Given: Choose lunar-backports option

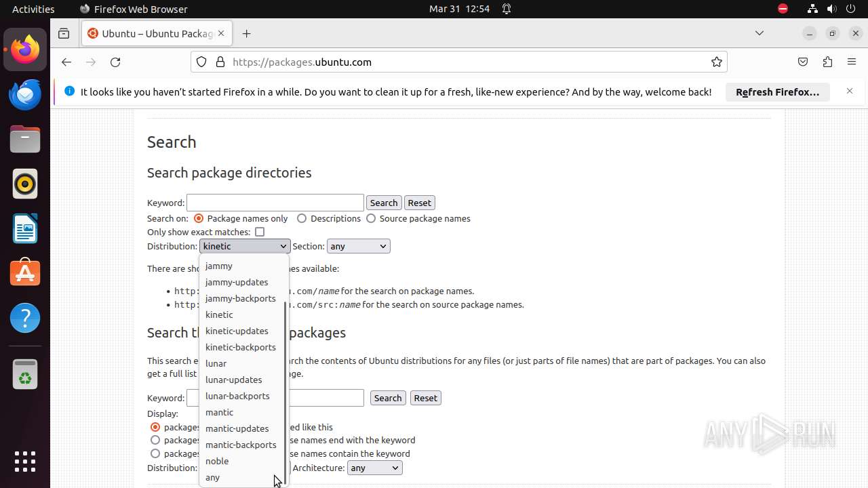Looking at the screenshot, I should point(242,396).
